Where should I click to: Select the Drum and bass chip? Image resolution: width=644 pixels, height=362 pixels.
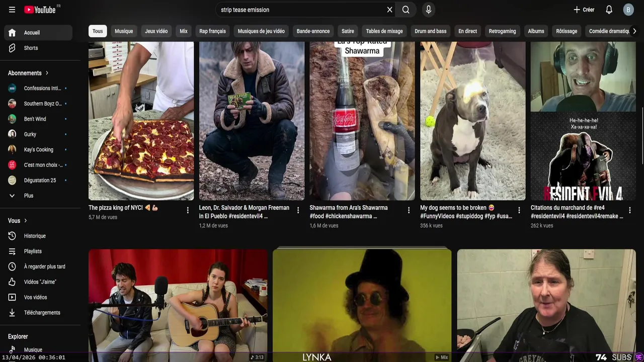click(x=430, y=31)
